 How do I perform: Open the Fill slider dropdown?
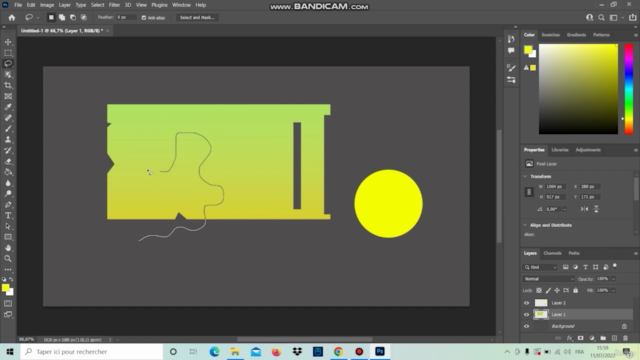pyautogui.click(x=613, y=290)
